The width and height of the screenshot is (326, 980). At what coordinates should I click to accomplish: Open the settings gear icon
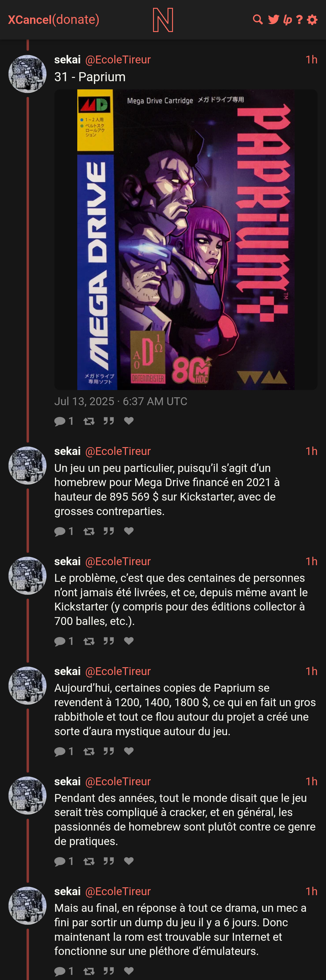(x=312, y=19)
